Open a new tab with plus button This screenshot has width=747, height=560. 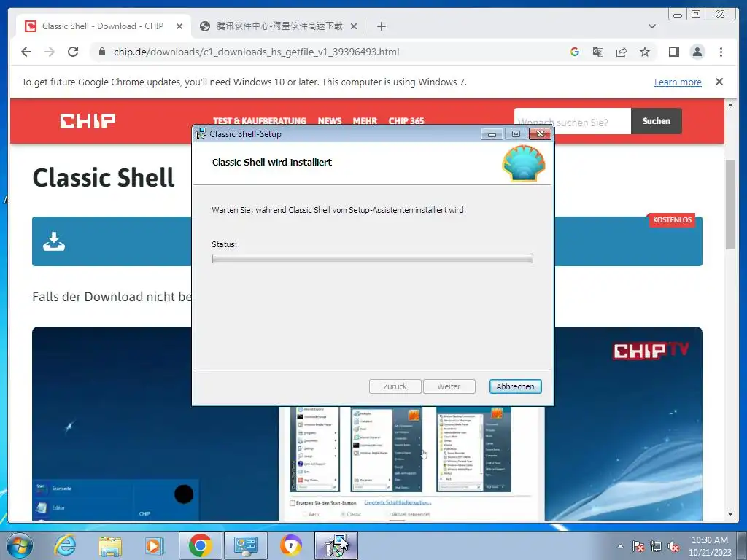(381, 26)
